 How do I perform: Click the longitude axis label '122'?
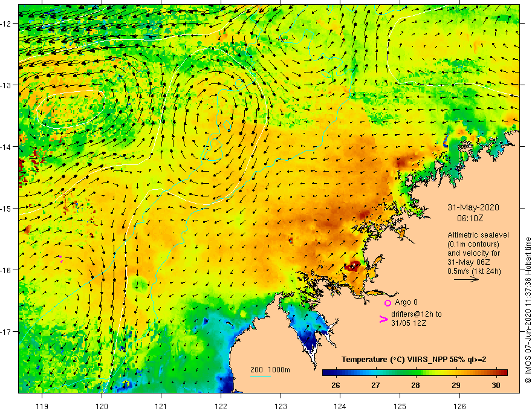coord(221,406)
